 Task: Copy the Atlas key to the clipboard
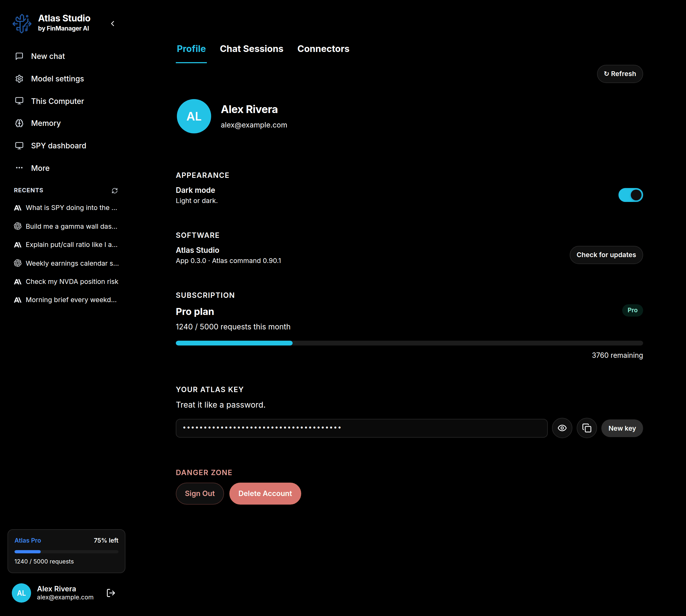[587, 428]
